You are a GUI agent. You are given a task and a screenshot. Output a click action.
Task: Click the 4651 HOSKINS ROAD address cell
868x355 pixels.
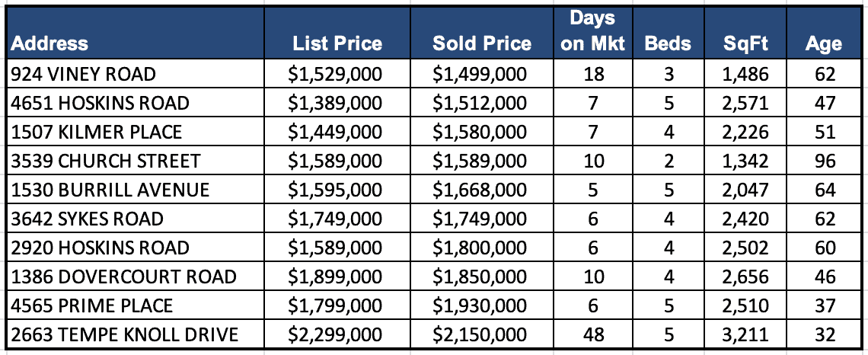tap(101, 103)
